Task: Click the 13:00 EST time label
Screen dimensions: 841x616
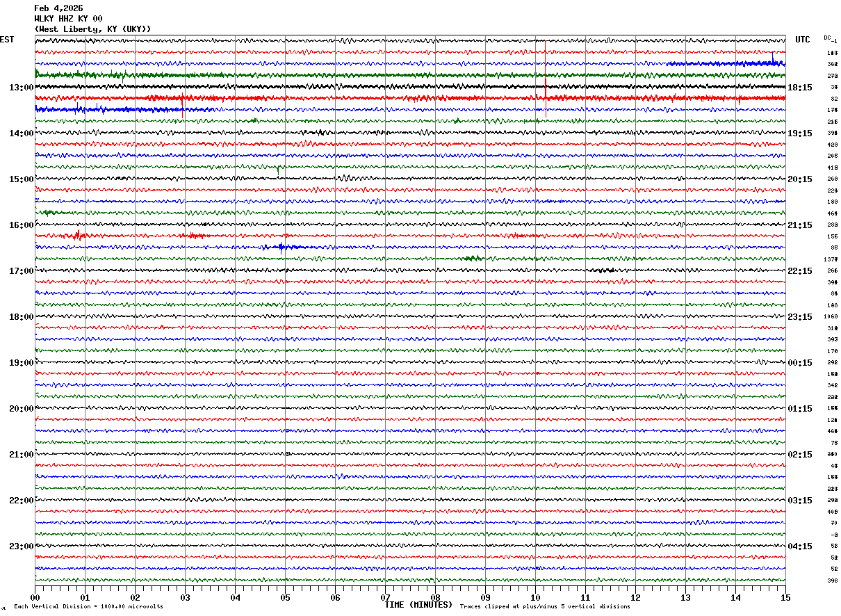Action: (x=21, y=88)
